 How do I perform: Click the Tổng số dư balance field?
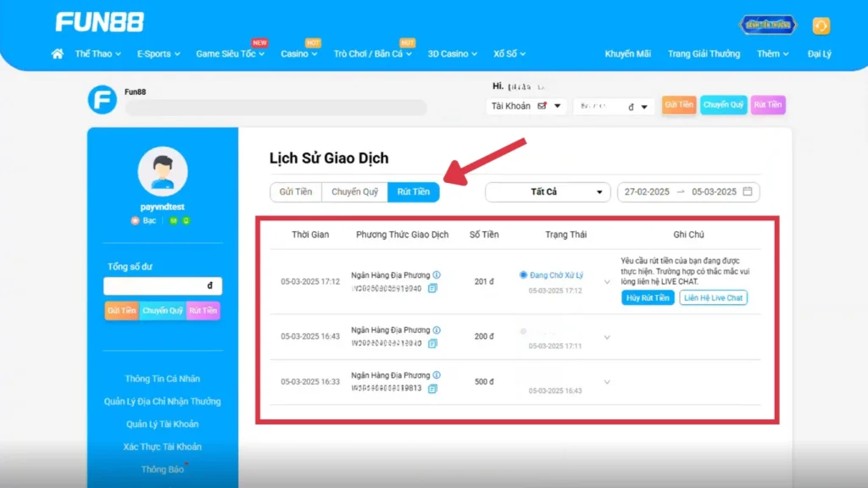[162, 286]
